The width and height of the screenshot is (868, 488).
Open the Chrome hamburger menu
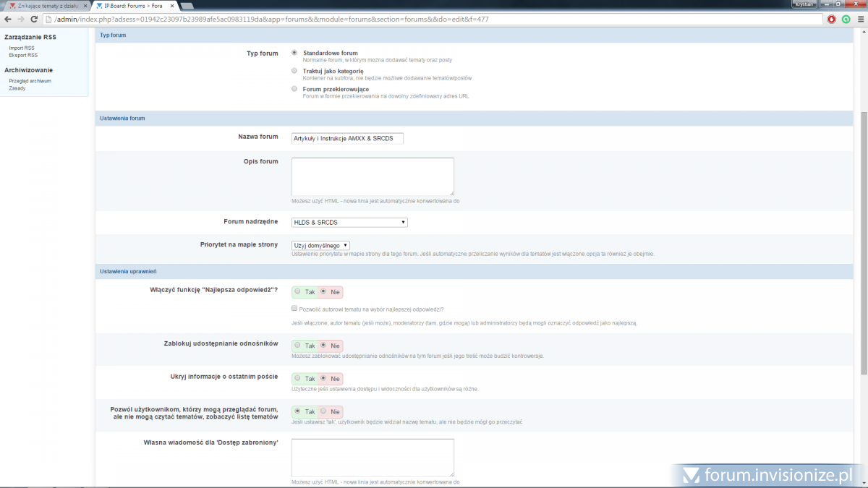click(x=859, y=19)
